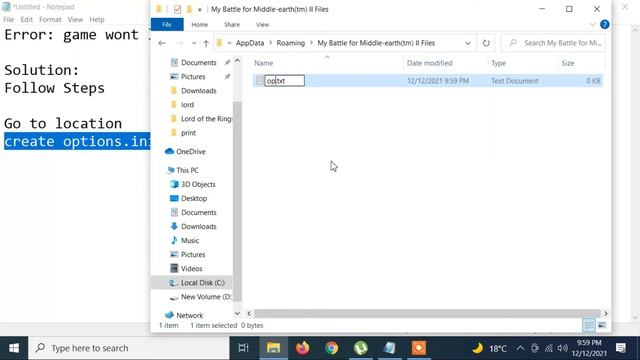The height and width of the screenshot is (360, 640).
Task: Open Documents under This PC
Action: pos(198,212)
